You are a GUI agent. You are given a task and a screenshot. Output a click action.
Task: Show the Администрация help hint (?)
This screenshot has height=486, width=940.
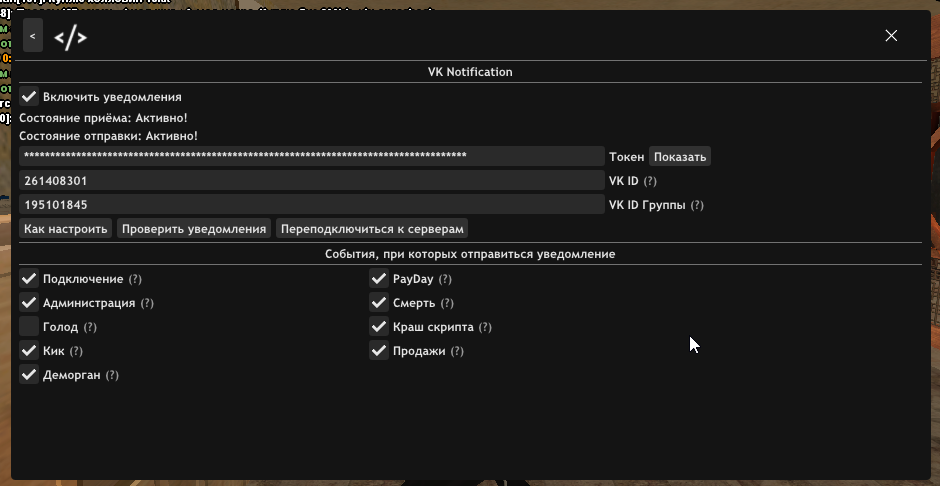(147, 303)
